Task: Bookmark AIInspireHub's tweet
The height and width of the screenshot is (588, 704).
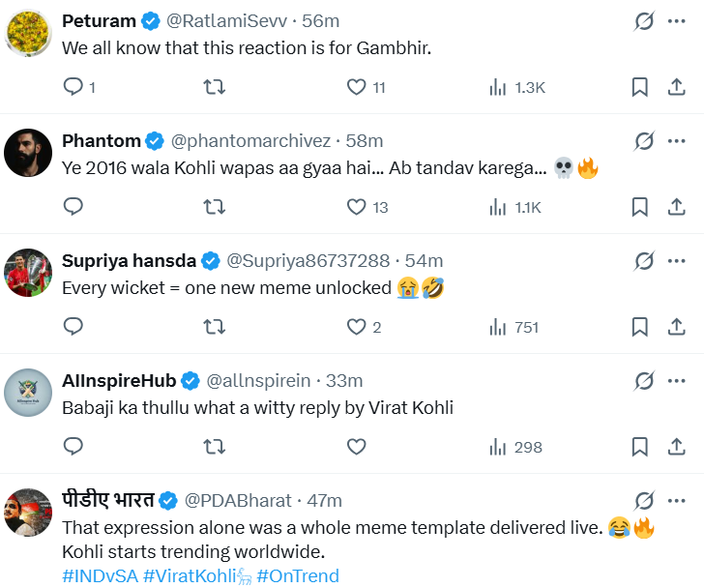Action: tap(639, 447)
